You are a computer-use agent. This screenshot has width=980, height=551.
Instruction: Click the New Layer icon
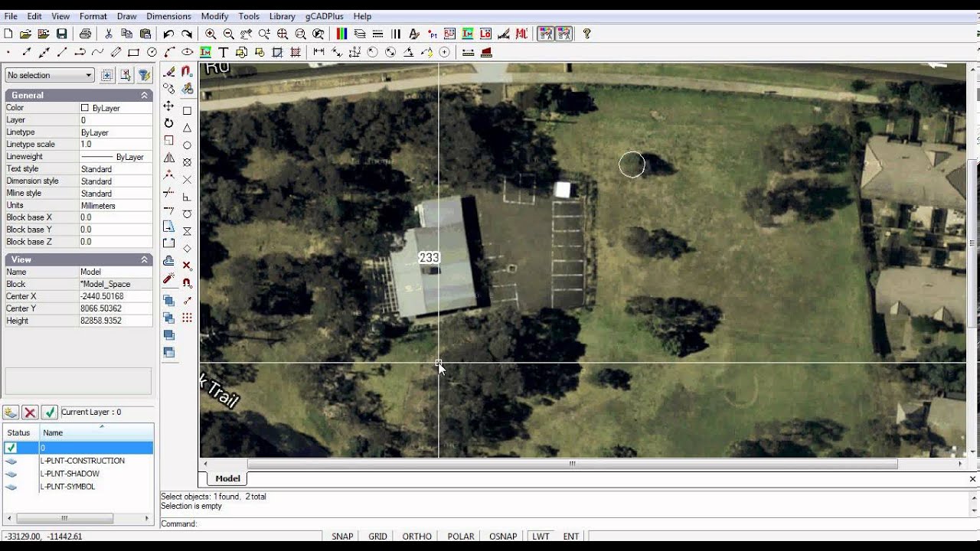pos(11,412)
